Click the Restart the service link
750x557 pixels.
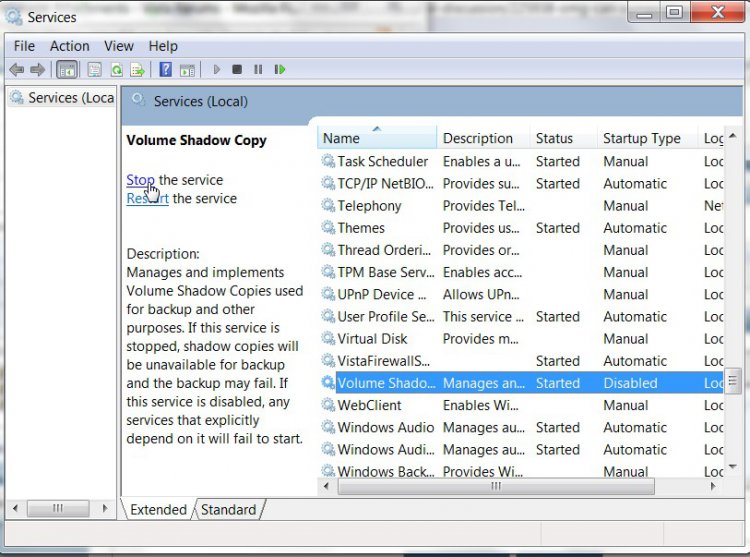pos(147,198)
